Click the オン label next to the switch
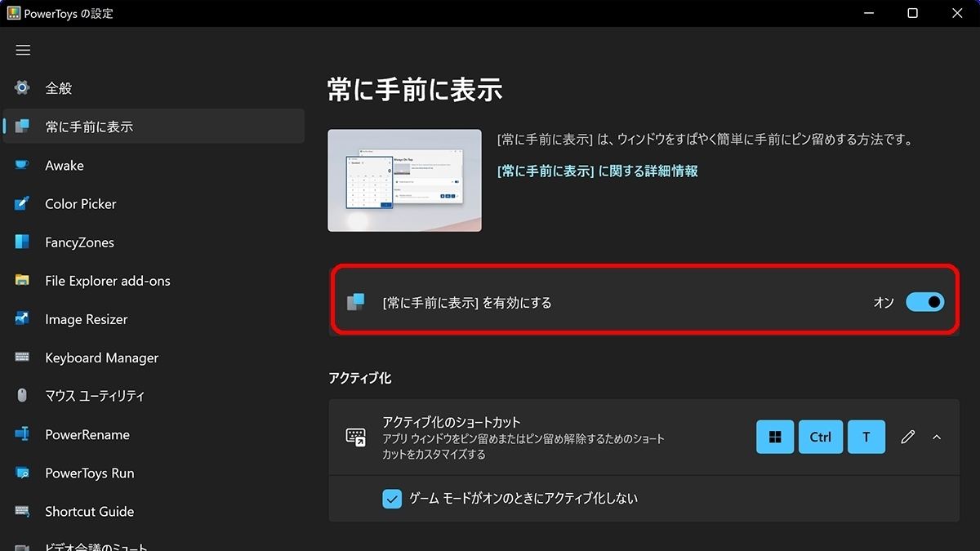 884,303
